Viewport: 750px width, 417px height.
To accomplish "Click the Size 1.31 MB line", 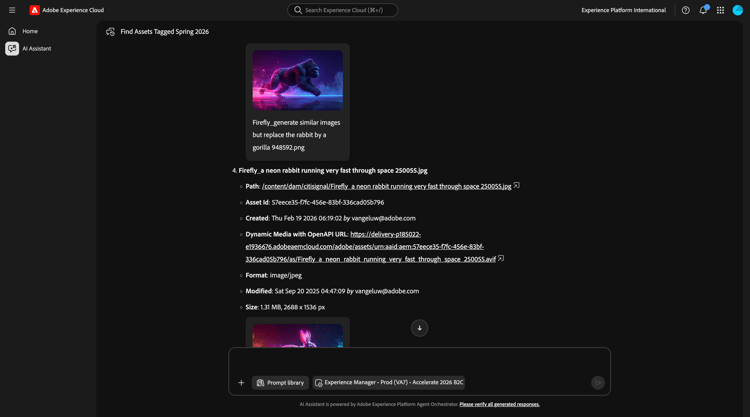I will 285,307.
